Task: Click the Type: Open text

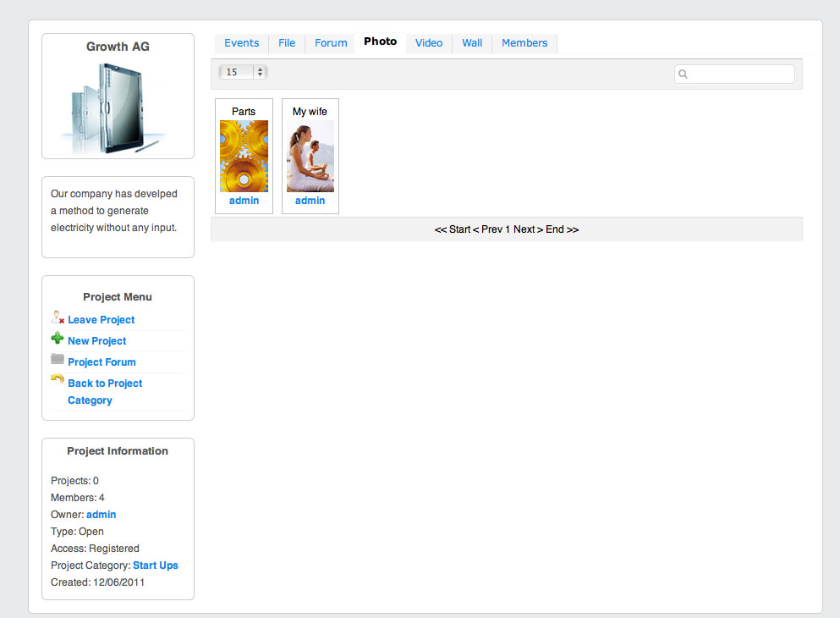Action: click(77, 531)
